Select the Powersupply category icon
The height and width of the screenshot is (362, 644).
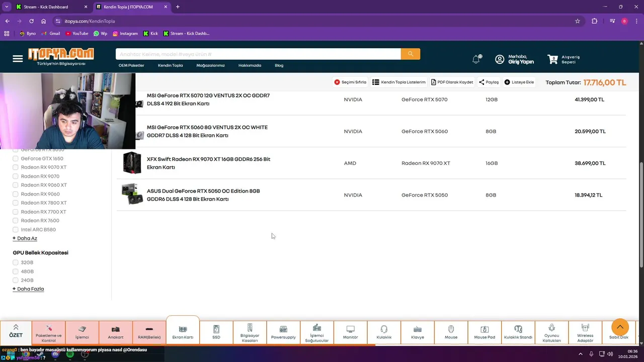click(x=283, y=332)
